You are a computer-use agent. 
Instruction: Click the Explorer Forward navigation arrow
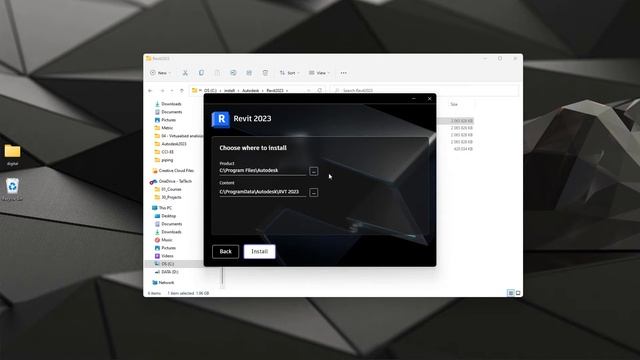162,91
